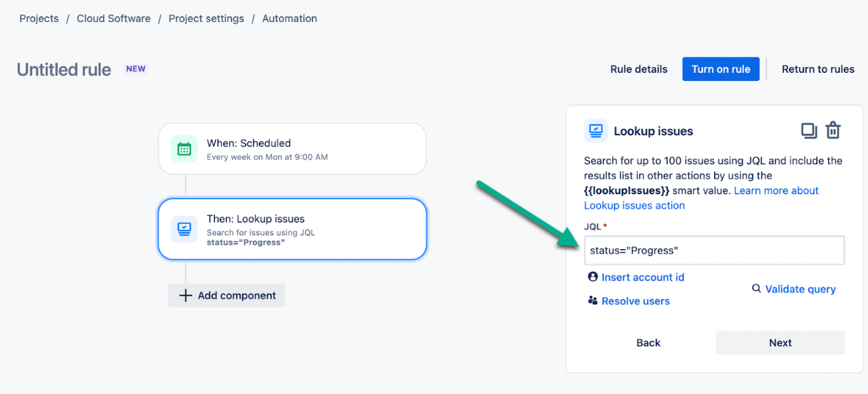868x394 pixels.
Task: Click the green calendar Scheduled icon
Action: (x=184, y=149)
